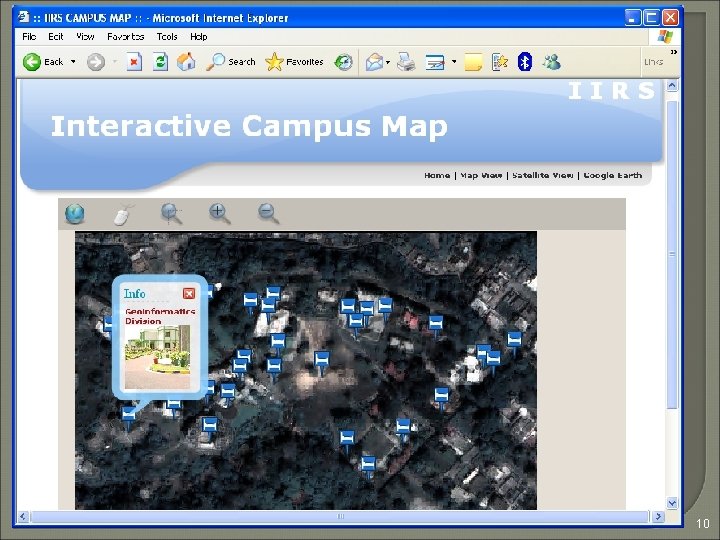Click the zoom in plus magnifier

click(219, 214)
